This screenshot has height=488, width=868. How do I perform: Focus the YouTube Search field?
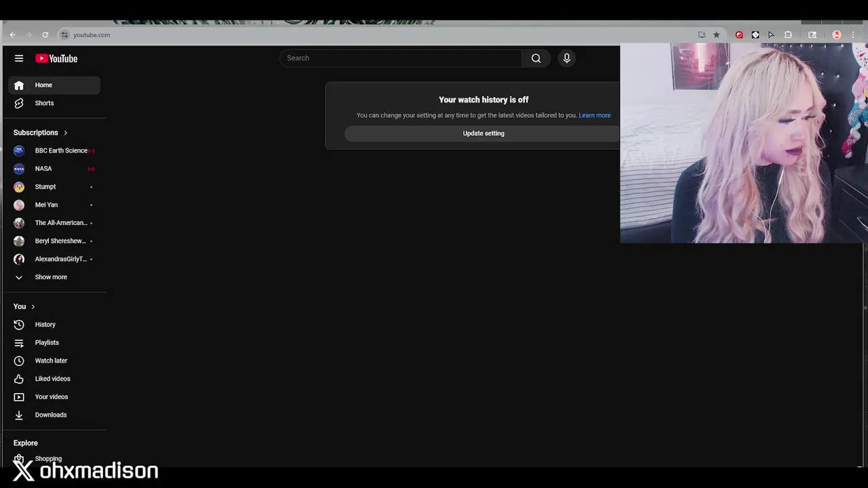pos(401,58)
